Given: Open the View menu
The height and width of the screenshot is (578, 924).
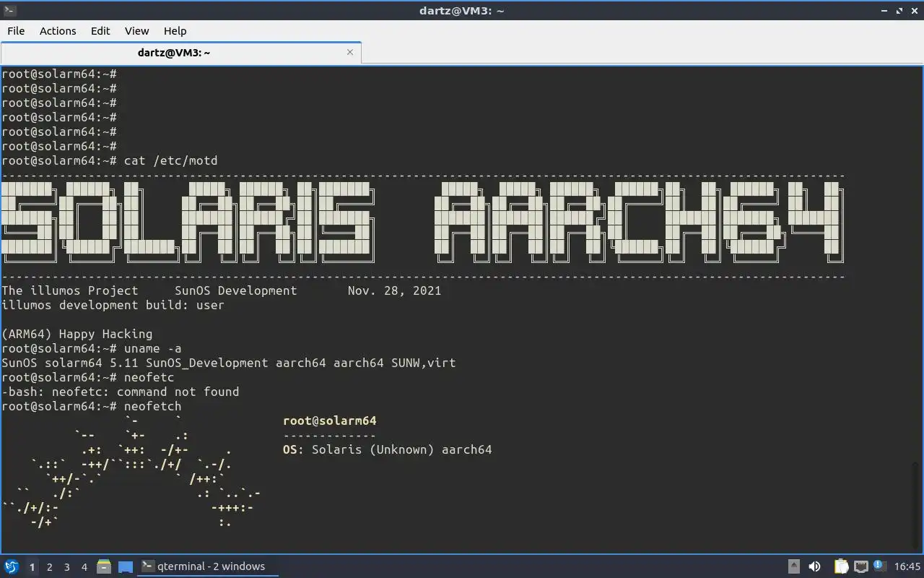Looking at the screenshot, I should click(x=136, y=30).
